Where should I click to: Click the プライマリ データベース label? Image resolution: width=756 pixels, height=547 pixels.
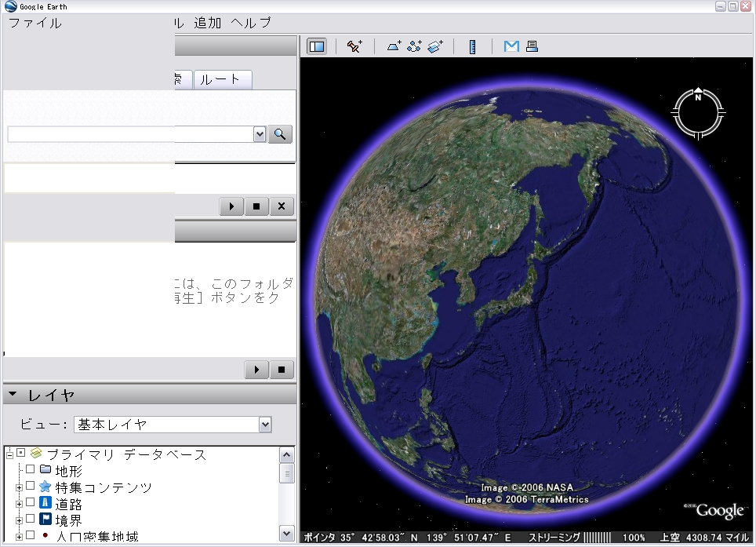pos(127,454)
